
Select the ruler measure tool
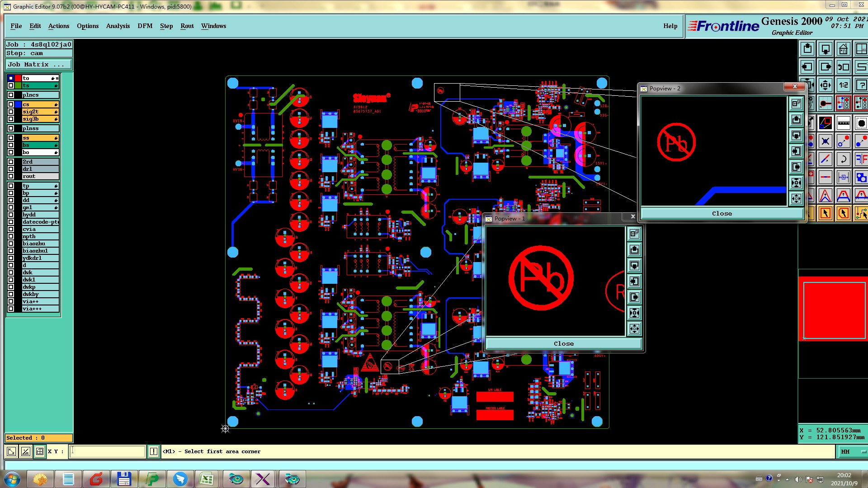pyautogui.click(x=844, y=123)
